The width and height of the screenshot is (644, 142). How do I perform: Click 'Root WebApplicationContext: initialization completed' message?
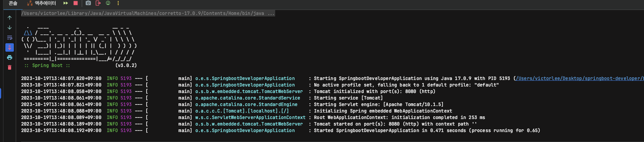pyautogui.click(x=400, y=118)
